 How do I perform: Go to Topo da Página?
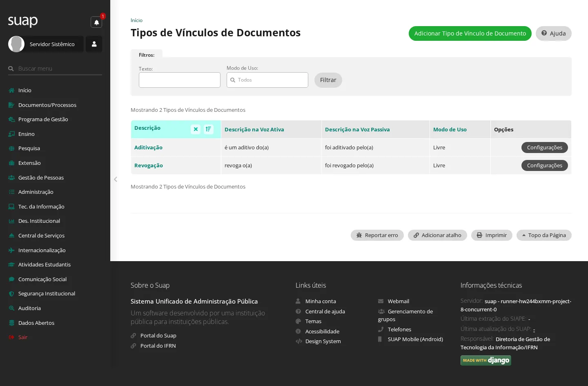(x=544, y=235)
